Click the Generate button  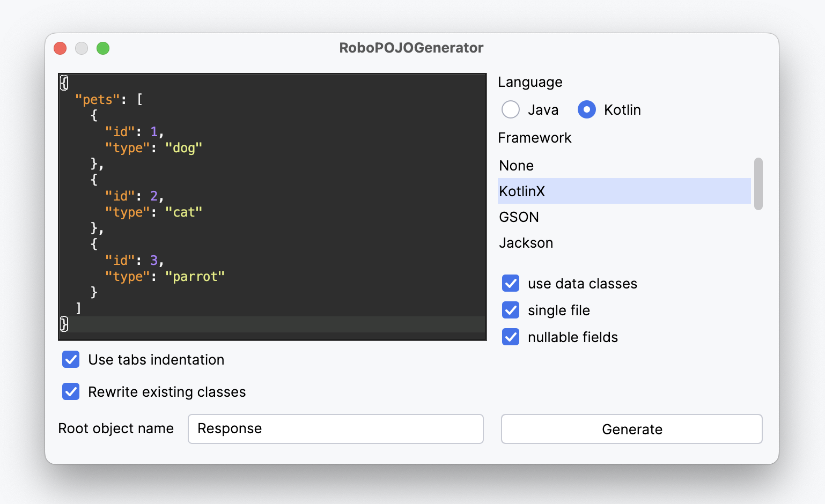pyautogui.click(x=631, y=429)
